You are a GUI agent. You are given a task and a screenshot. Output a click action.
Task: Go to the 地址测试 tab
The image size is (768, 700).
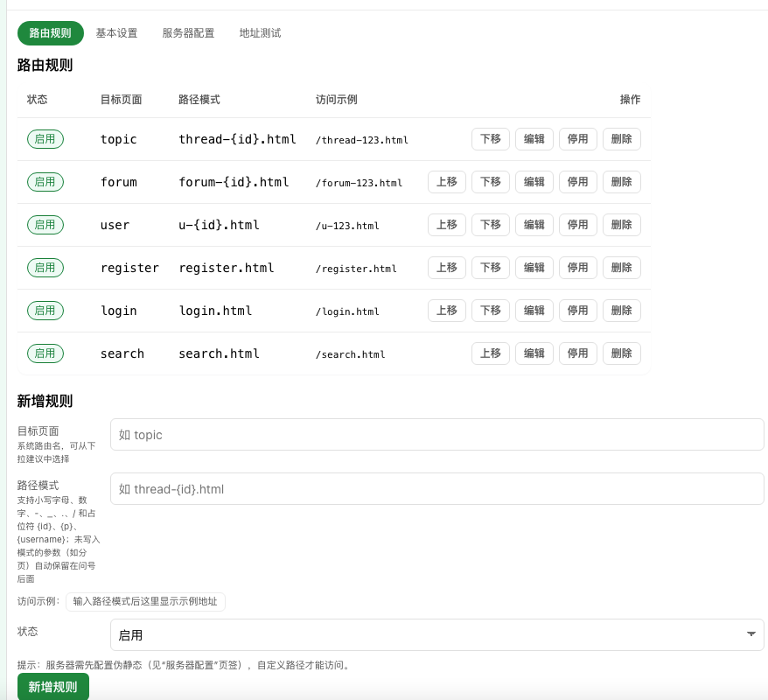click(x=260, y=33)
